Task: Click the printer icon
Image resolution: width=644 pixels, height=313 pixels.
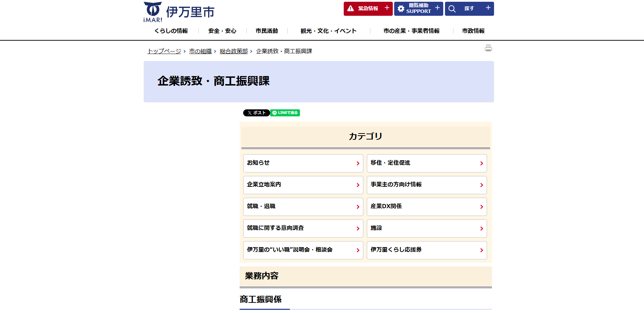Action: click(488, 48)
